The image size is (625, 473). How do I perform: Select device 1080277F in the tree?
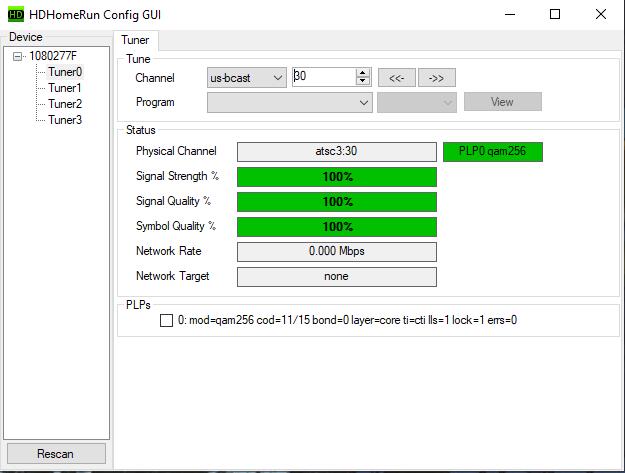point(53,56)
